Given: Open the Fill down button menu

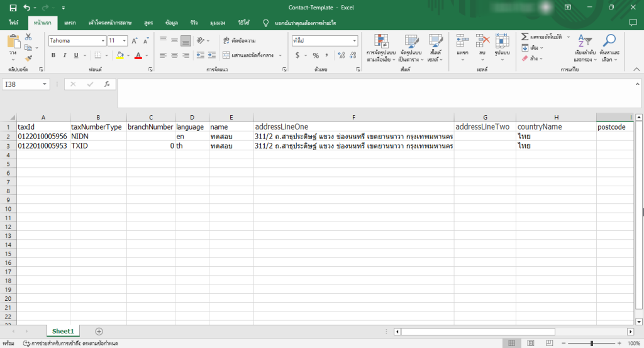Looking at the screenshot, I should [x=533, y=48].
